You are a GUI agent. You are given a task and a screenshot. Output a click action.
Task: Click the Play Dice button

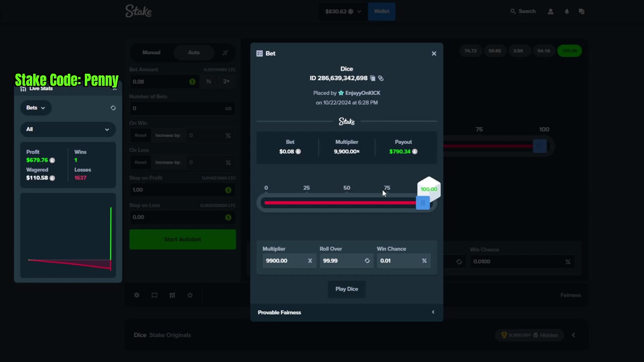(x=347, y=289)
